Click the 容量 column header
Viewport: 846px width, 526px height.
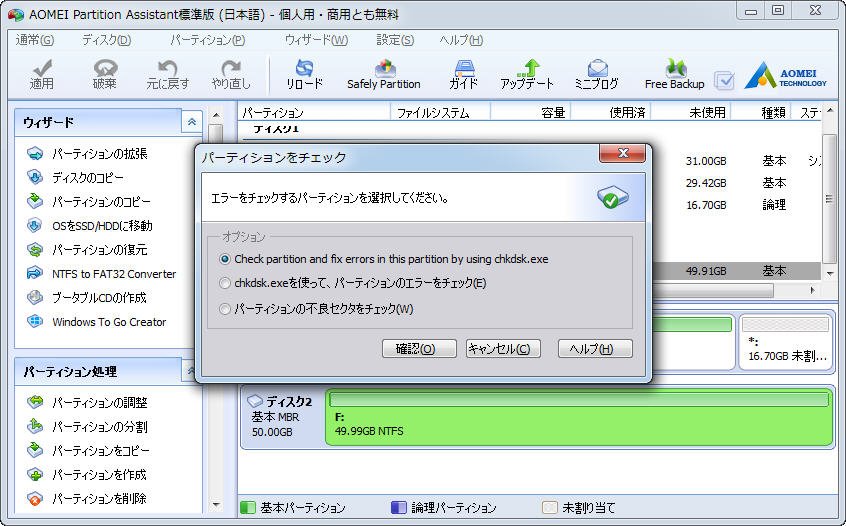(x=530, y=112)
